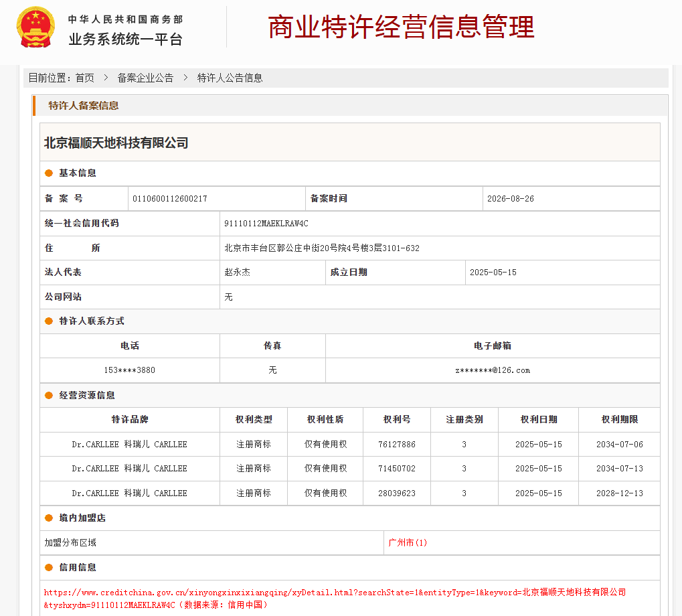Select phone number 153****3880
This screenshot has width=682, height=616.
130,370
